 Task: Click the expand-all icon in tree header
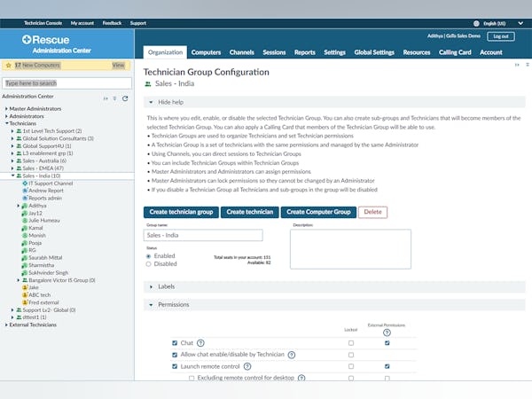[x=106, y=98]
